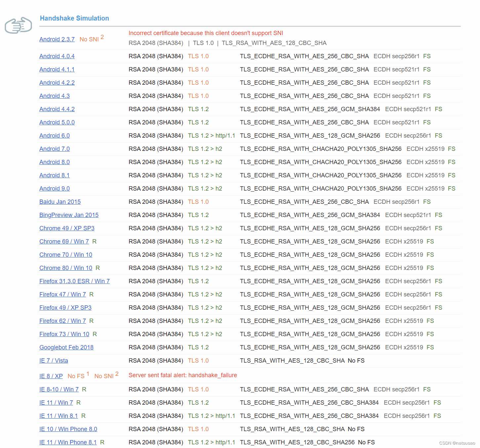The width and height of the screenshot is (480, 448).
Task: Click 'No SNI' label beside Android 2.3.7
Action: point(89,39)
